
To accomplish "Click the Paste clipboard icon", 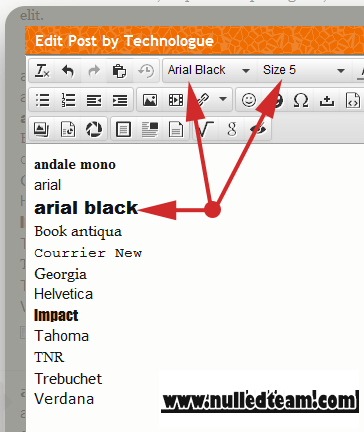I will (119, 71).
